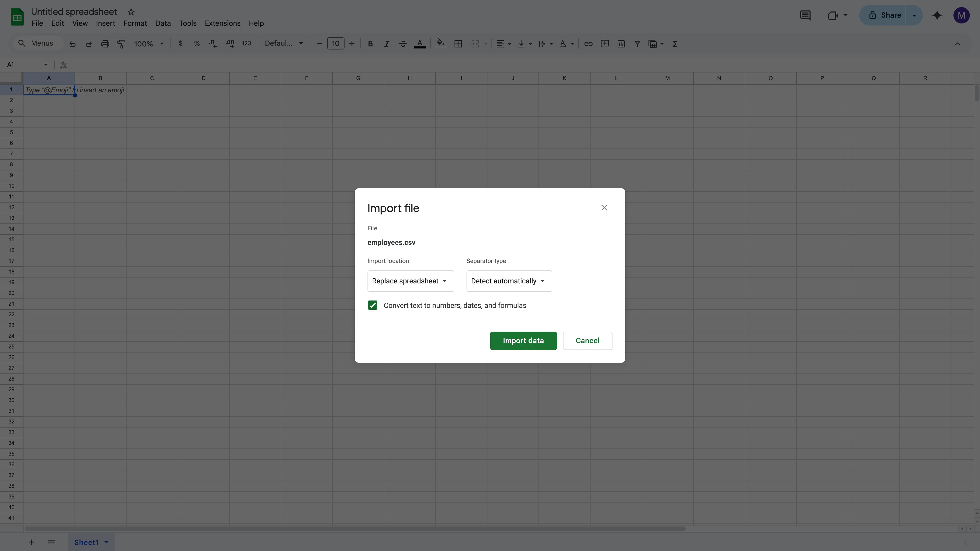Open the Insert menu
The image size is (980, 551).
[x=105, y=23]
